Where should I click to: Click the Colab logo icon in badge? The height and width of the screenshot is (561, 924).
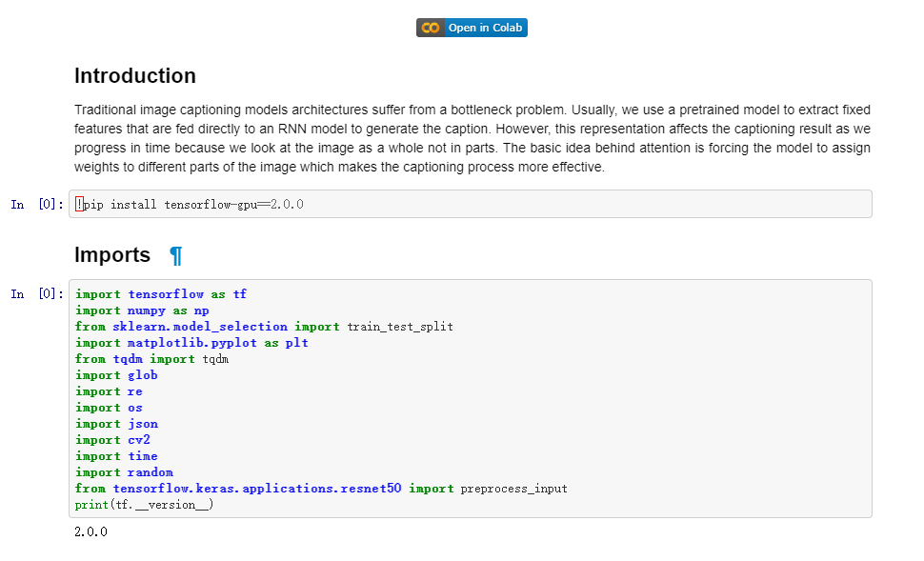click(431, 28)
